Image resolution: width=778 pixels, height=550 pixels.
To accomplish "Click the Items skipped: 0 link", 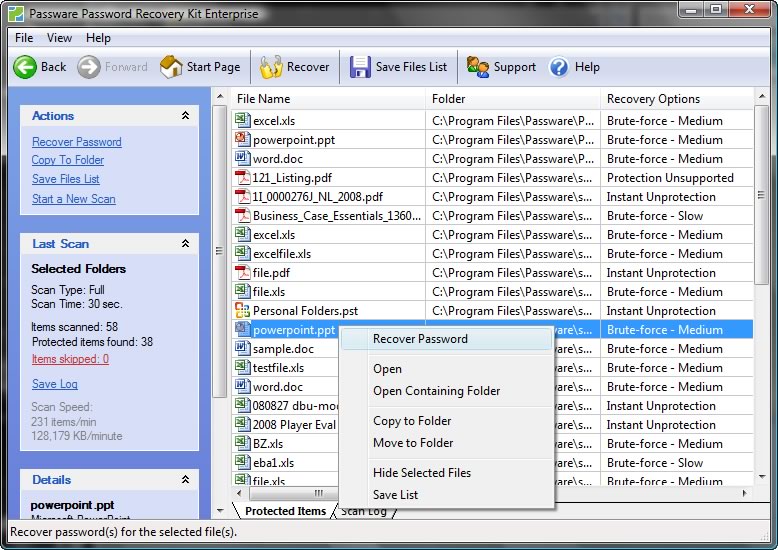I will tap(70, 358).
